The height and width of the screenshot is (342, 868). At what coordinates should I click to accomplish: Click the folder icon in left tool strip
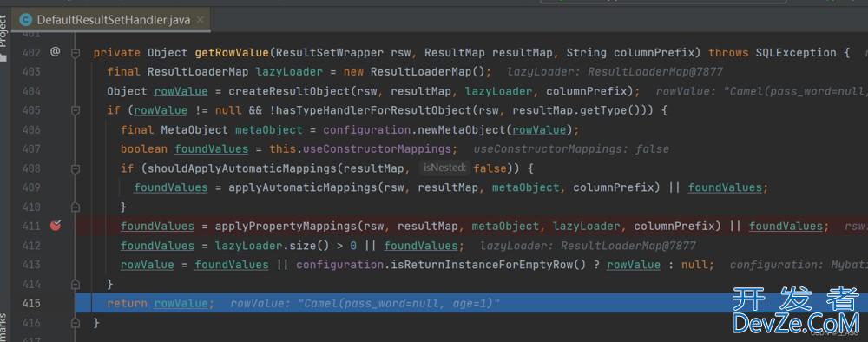(x=3, y=57)
